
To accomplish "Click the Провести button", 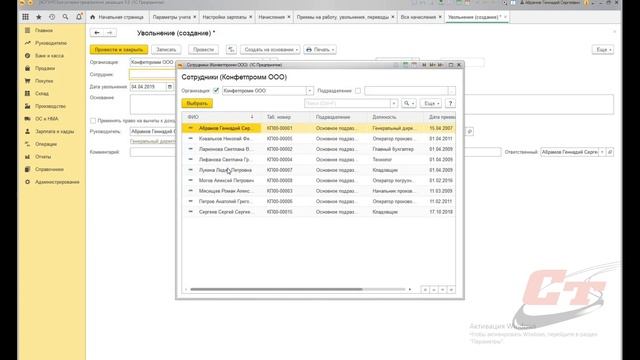I will tap(203, 49).
